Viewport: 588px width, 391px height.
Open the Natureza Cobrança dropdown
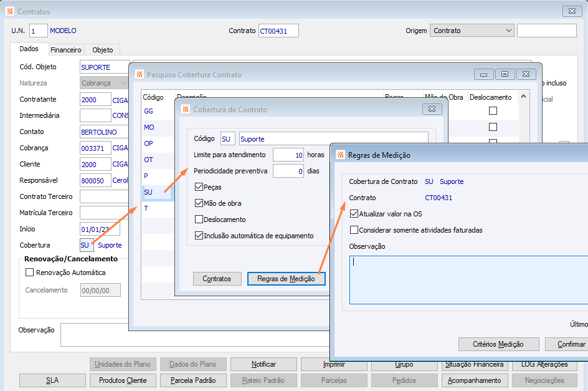point(104,83)
